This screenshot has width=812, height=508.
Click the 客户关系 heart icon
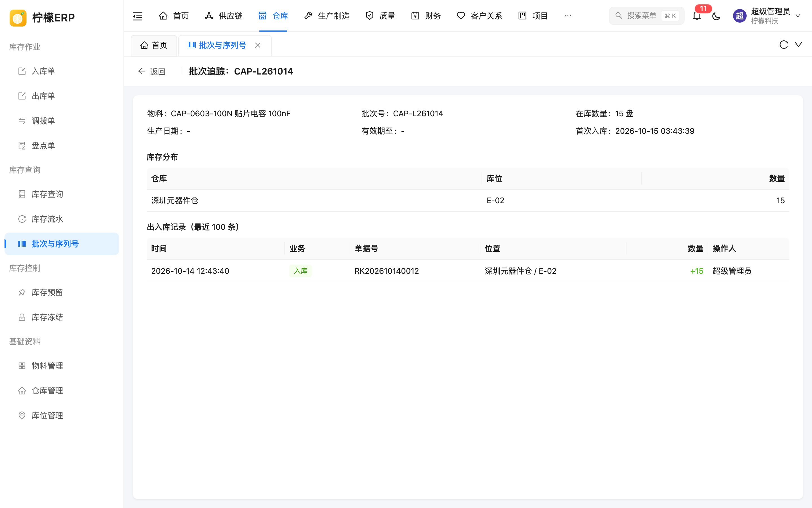coord(461,16)
